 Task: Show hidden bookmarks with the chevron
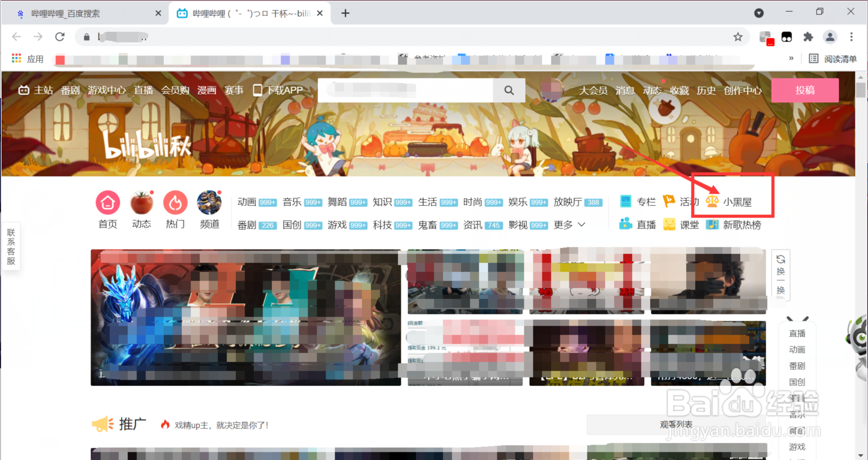tap(791, 59)
